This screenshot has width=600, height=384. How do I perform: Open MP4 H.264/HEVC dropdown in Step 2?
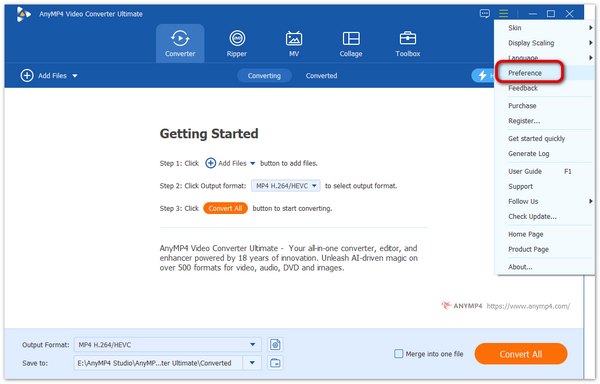click(x=285, y=186)
